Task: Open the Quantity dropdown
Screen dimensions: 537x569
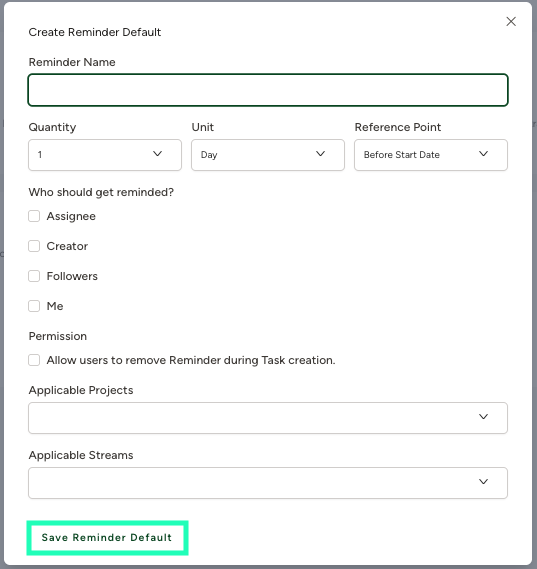Action: (105, 155)
